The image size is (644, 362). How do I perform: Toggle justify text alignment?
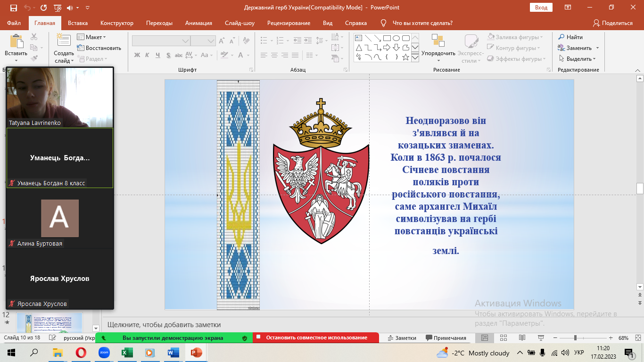[x=295, y=55]
